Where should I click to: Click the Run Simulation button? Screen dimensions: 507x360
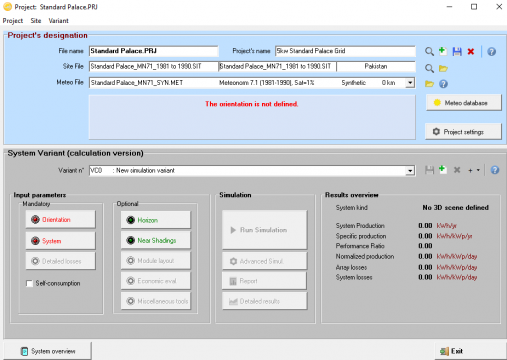264,230
